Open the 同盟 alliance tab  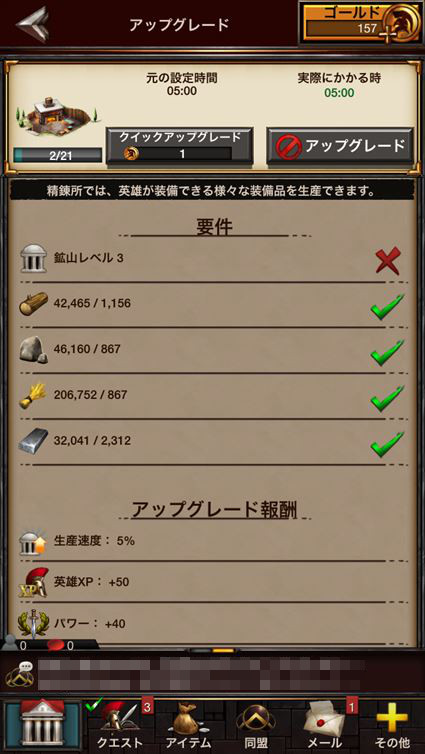pyautogui.click(x=256, y=725)
